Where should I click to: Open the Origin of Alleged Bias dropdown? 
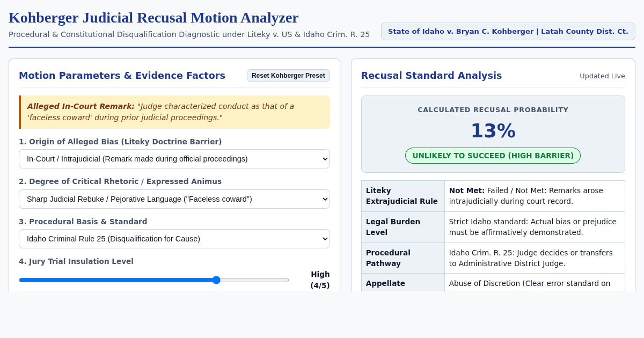tap(174, 159)
